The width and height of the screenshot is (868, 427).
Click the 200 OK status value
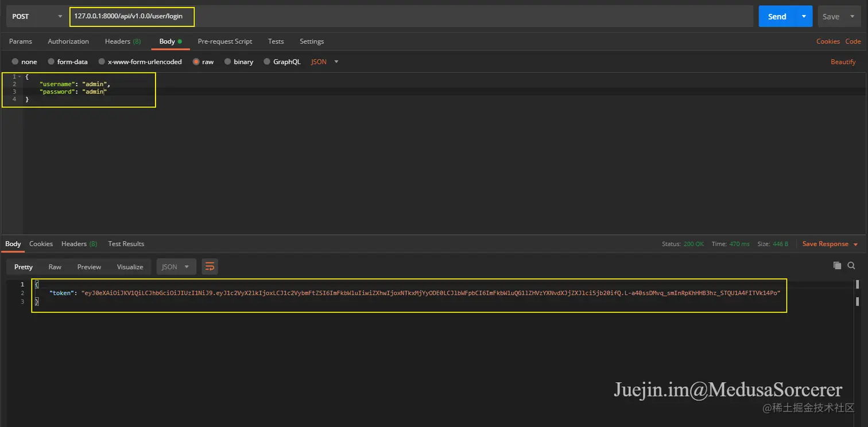tap(693, 244)
